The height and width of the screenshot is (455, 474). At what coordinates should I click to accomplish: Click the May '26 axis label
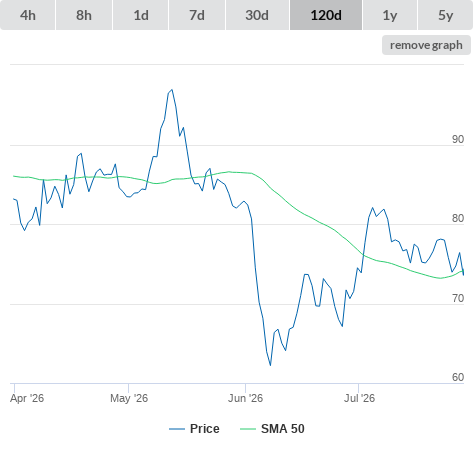point(129,398)
